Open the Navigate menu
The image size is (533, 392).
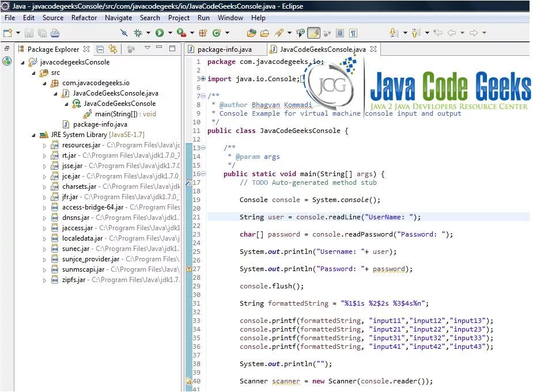pos(118,18)
